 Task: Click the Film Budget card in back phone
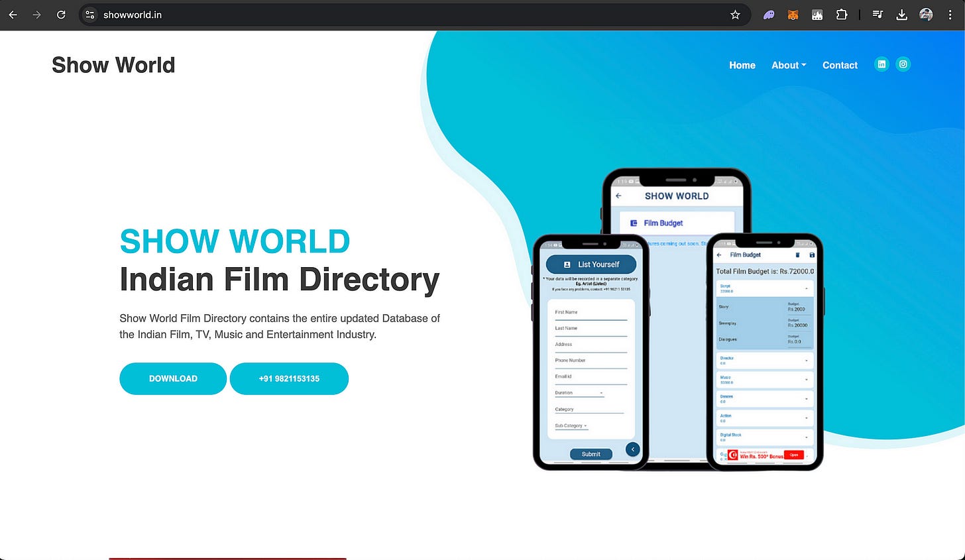point(677,223)
